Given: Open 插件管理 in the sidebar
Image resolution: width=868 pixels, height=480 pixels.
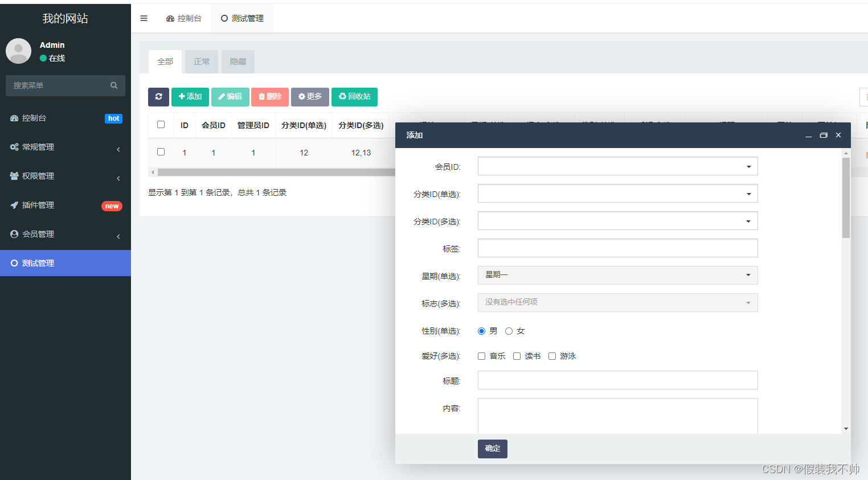Looking at the screenshot, I should (x=65, y=205).
